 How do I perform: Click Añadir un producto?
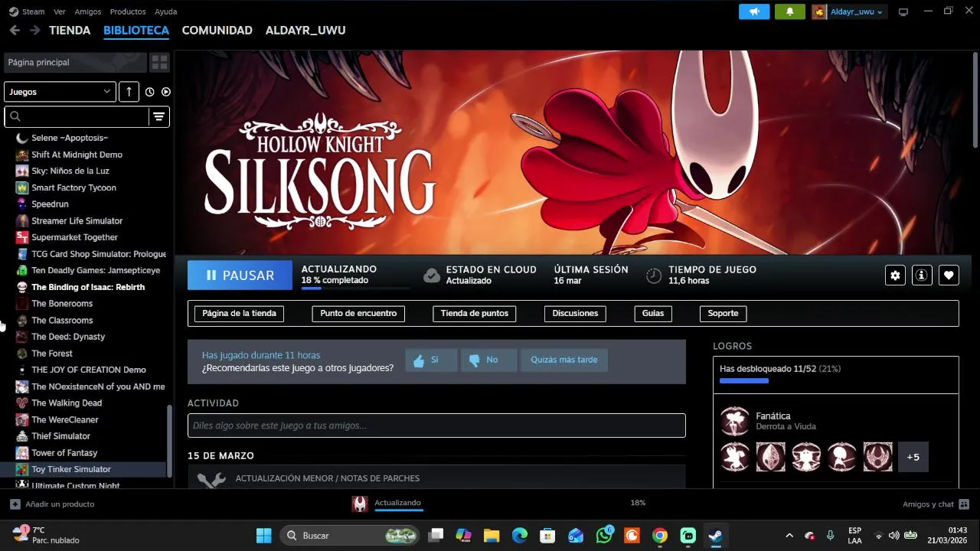pos(52,504)
